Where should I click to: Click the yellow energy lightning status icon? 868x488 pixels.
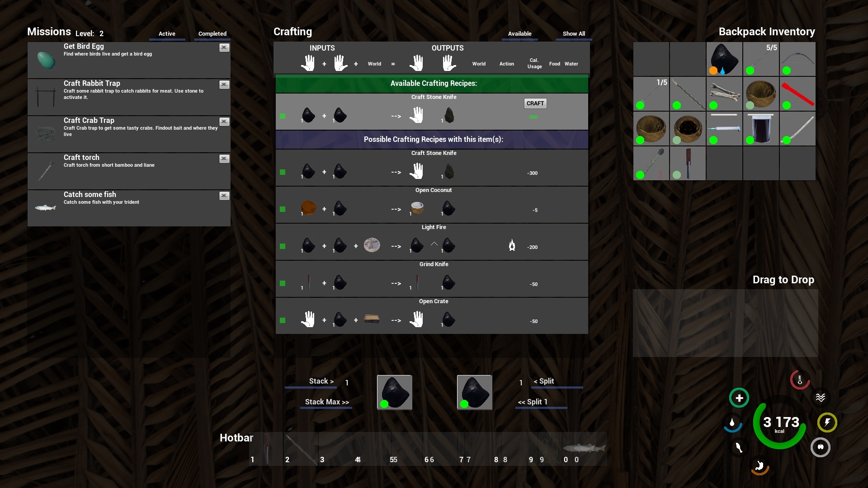[827, 422]
